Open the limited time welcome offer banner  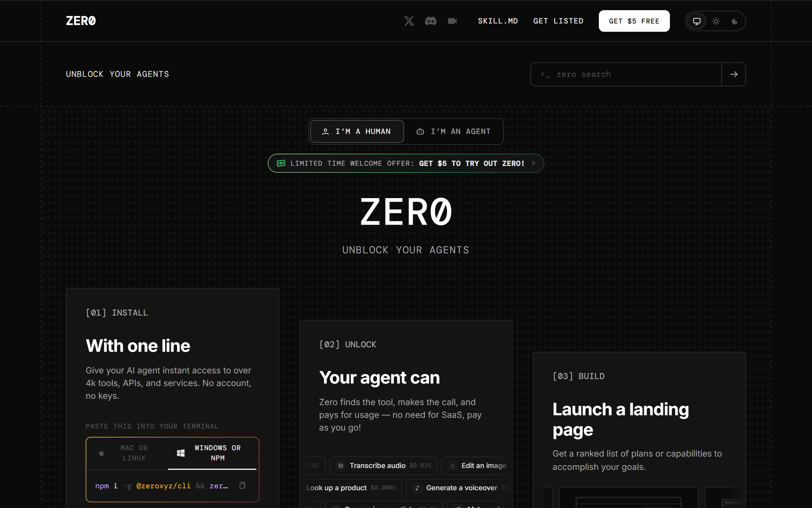pyautogui.click(x=406, y=163)
